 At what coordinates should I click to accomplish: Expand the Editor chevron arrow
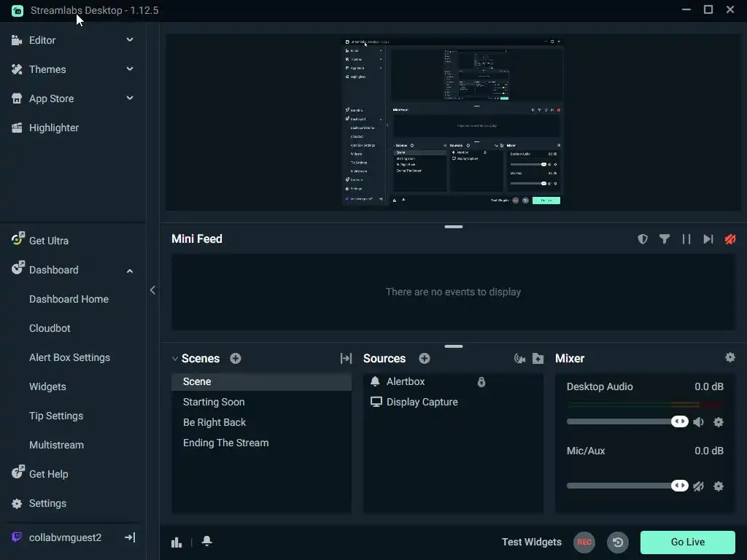(x=130, y=40)
